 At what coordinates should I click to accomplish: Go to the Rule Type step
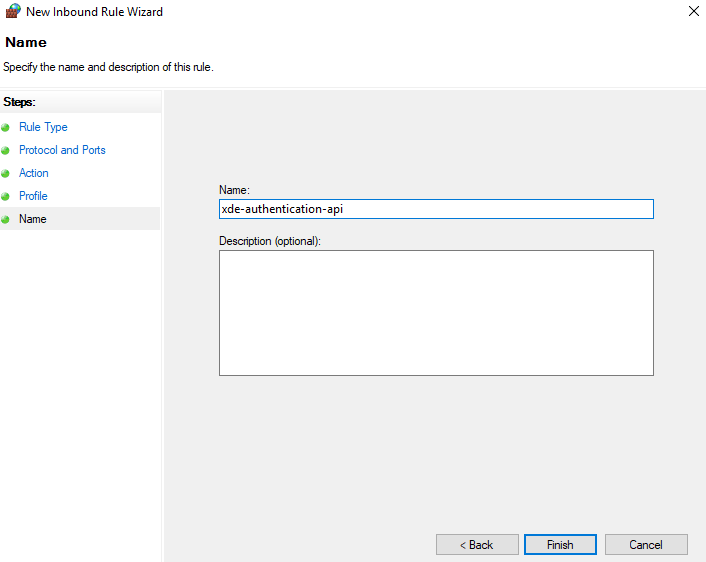(43, 127)
